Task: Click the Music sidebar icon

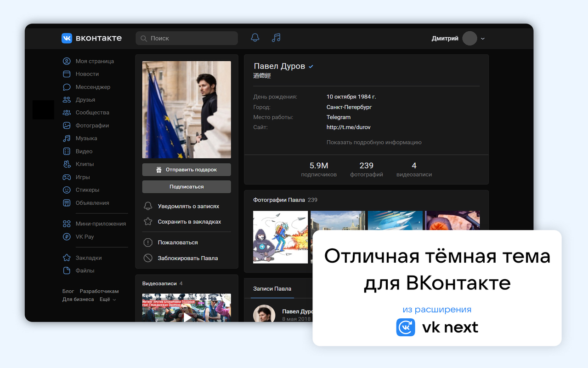Action: click(x=67, y=138)
